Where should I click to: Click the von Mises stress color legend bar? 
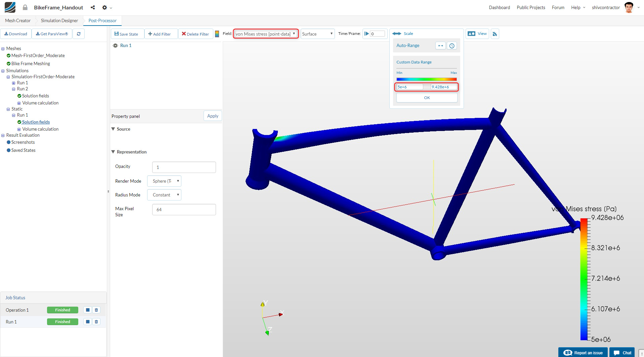[584, 279]
